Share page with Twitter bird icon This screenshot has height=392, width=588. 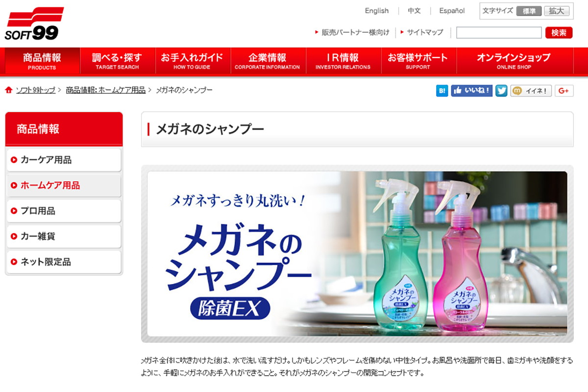point(501,91)
